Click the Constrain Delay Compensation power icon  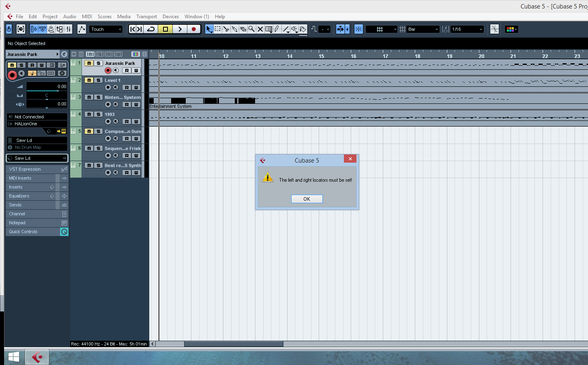click(9, 29)
